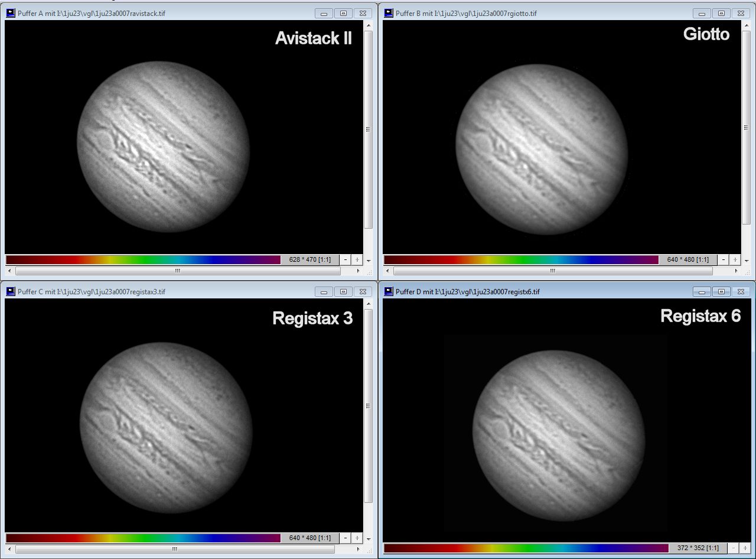This screenshot has width=756, height=559.
Task: Click Puffer C horizontal scrollbar left arrow
Action: tap(9, 549)
